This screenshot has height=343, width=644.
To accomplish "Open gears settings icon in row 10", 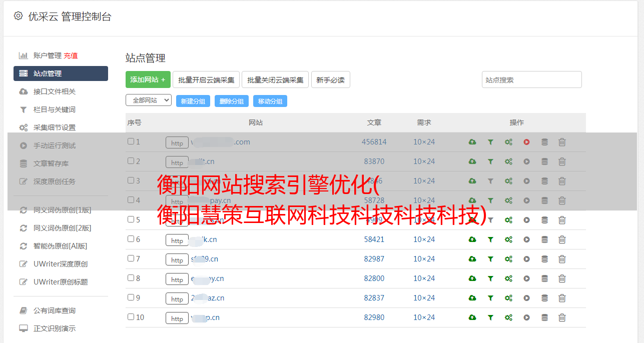I will [x=508, y=317].
